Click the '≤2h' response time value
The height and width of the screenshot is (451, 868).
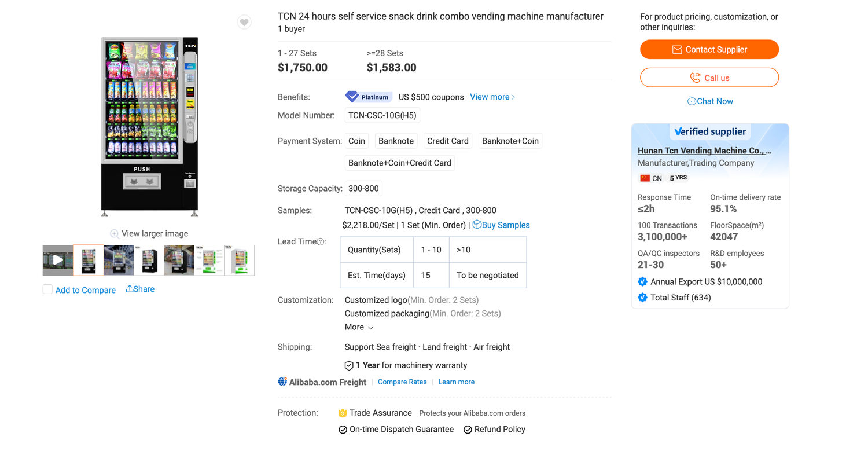tap(646, 208)
